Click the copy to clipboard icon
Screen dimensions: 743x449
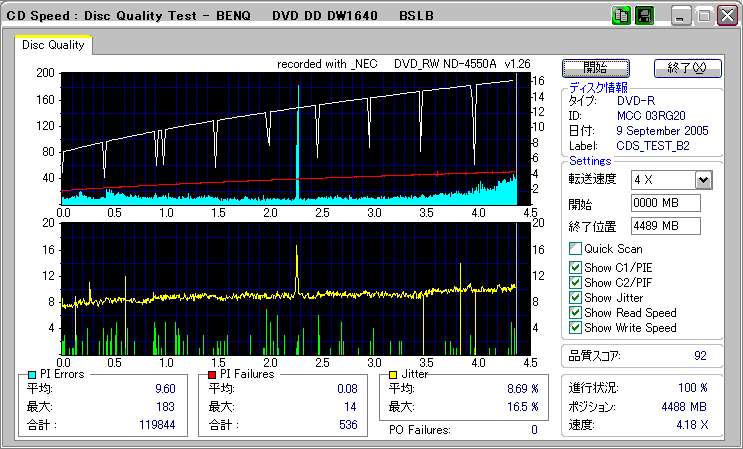(x=620, y=16)
